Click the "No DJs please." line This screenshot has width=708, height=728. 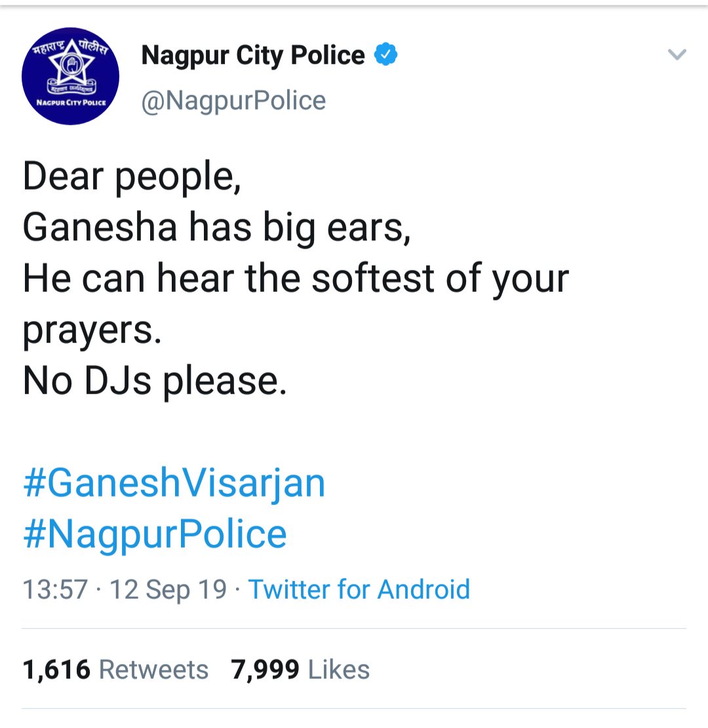[x=155, y=382]
